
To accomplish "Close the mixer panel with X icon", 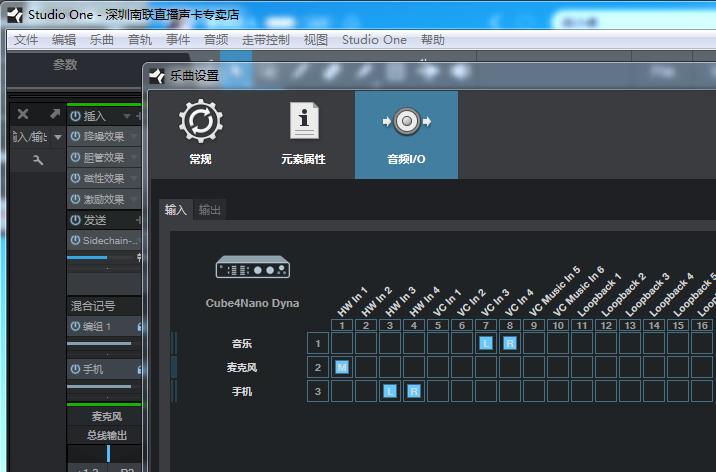I will point(23,114).
